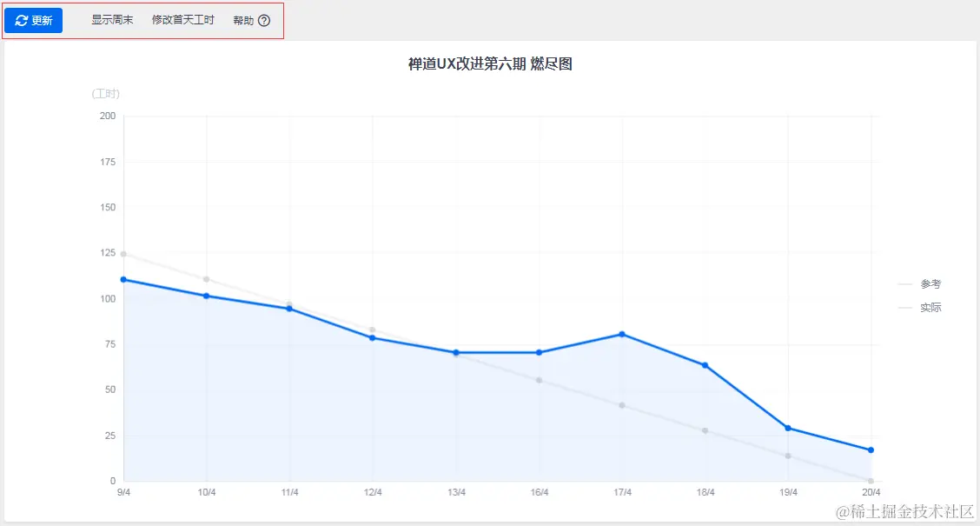Click the 稀土掘金技术社区 watermark link
980x526 pixels.
(x=906, y=511)
